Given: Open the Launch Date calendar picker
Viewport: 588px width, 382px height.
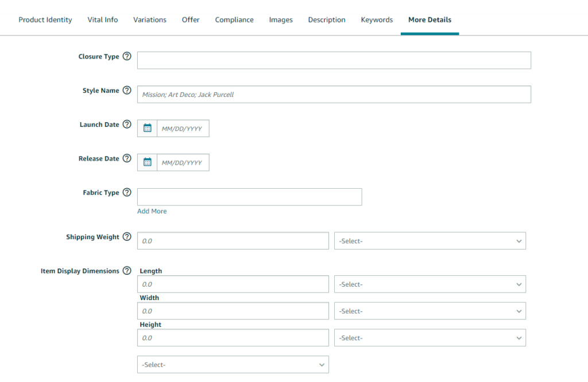Looking at the screenshot, I should coord(148,128).
